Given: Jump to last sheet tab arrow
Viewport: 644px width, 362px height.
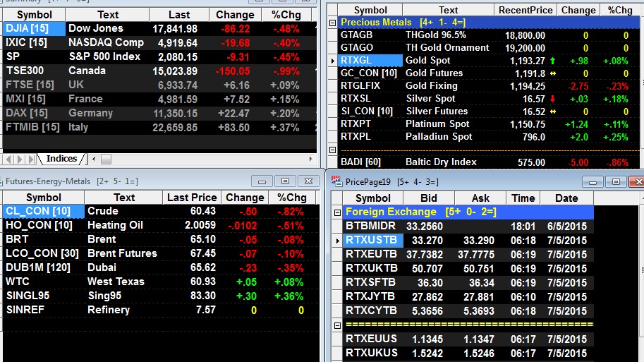Looking at the screenshot, I should pyautogui.click(x=30, y=159).
